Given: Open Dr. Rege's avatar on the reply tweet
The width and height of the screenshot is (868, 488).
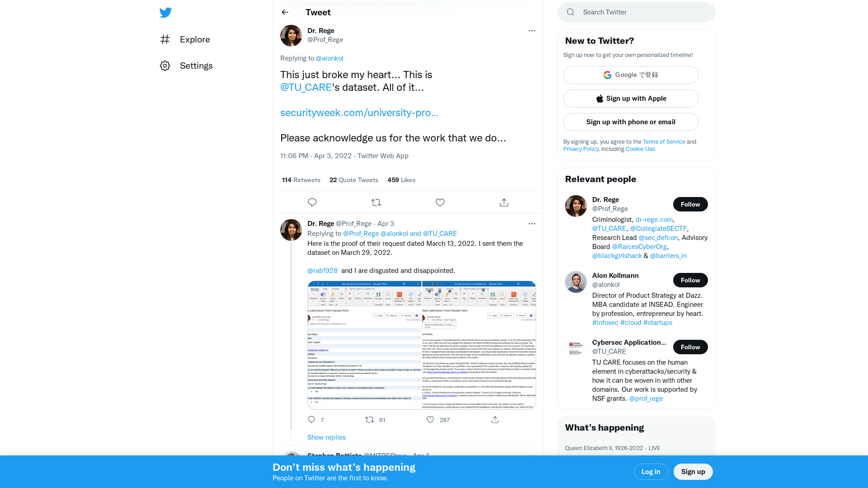Looking at the screenshot, I should point(291,230).
